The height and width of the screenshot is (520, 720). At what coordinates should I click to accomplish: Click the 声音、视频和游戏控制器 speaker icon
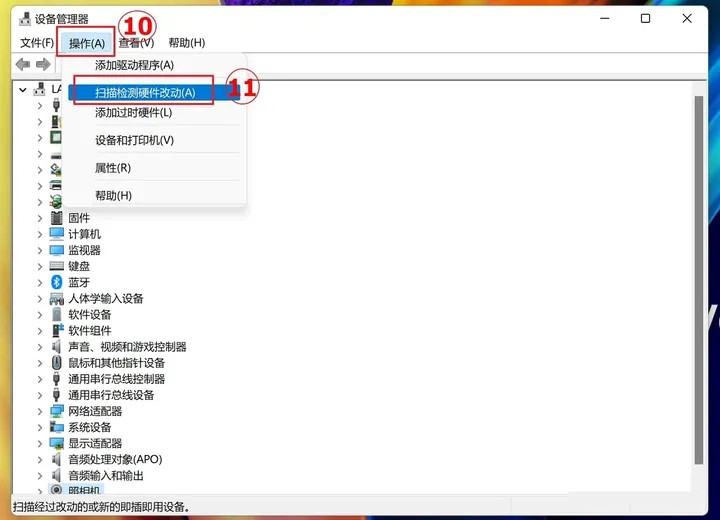tap(56, 346)
